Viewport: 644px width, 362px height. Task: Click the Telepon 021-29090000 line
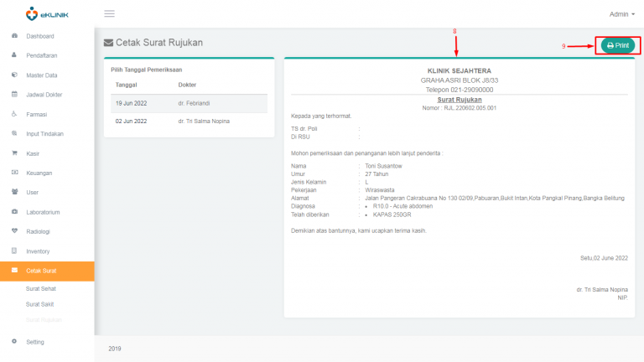pos(460,90)
